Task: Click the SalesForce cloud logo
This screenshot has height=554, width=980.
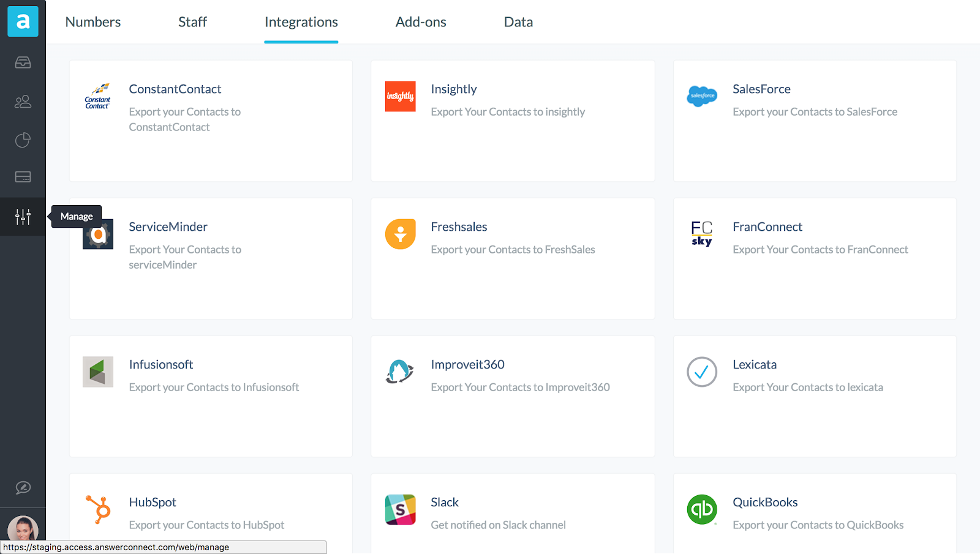Action: 702,96
